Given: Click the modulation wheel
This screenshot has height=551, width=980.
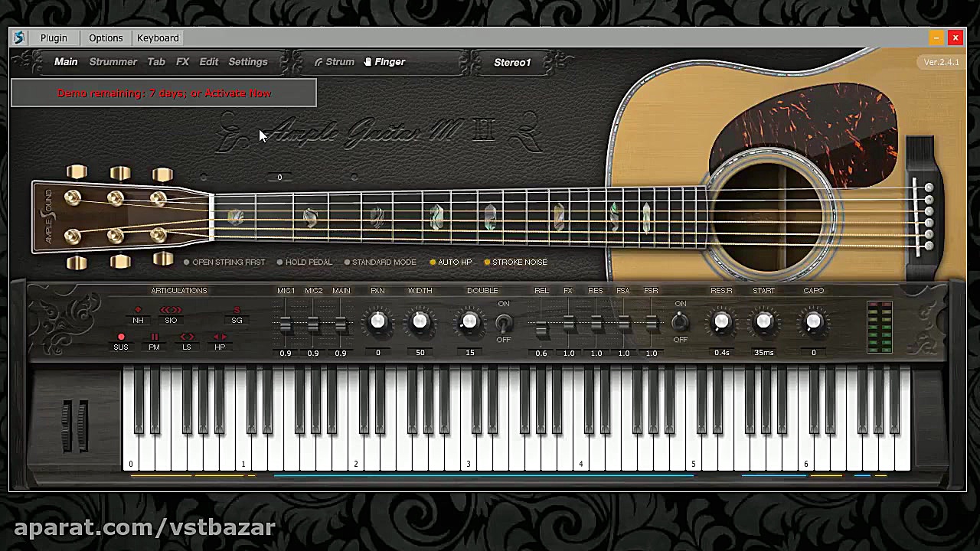Looking at the screenshot, I should pos(82,425).
